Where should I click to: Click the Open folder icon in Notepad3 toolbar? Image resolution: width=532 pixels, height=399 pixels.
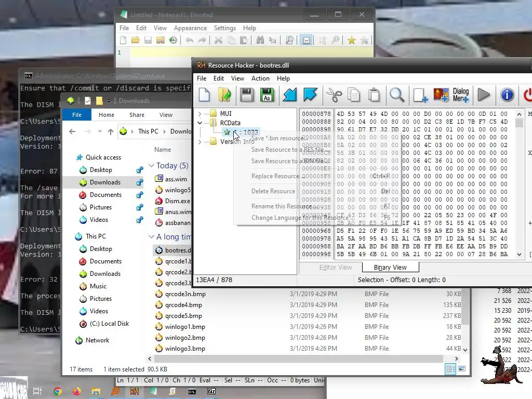[x=136, y=41]
